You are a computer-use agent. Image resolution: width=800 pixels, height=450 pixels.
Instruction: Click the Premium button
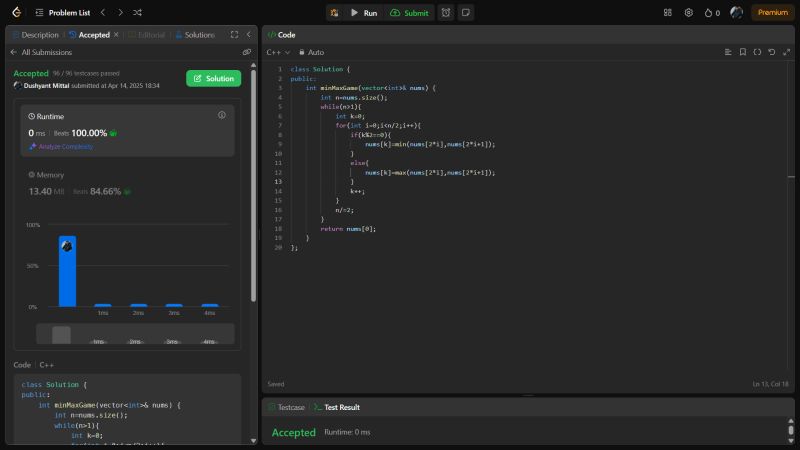[772, 13]
